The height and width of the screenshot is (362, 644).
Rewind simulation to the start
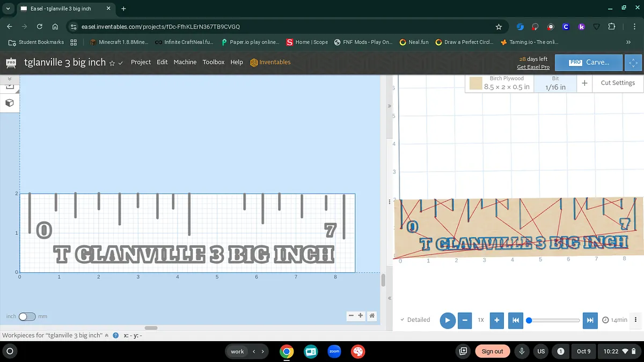tap(515, 320)
